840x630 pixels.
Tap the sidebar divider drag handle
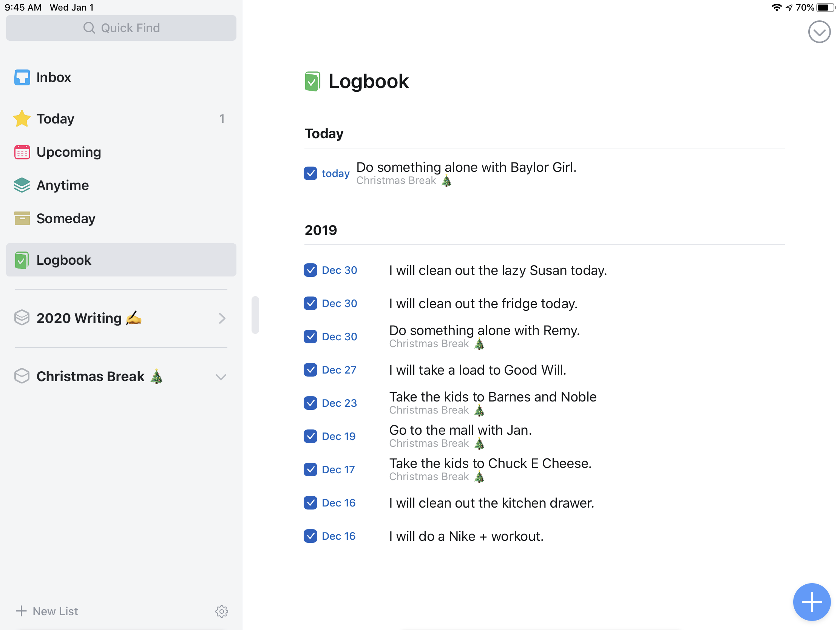pos(255,315)
